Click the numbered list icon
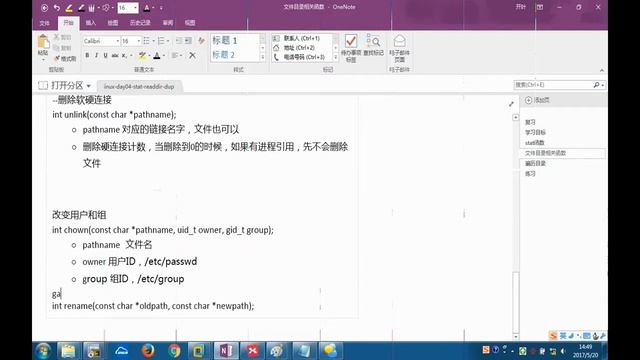The height and width of the screenshot is (360, 640). click(161, 41)
